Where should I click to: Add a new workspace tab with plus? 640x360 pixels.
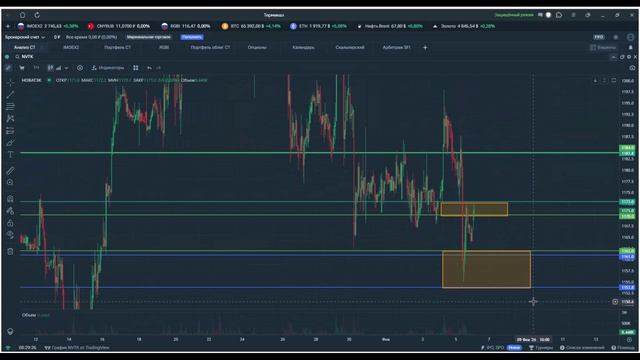425,47
